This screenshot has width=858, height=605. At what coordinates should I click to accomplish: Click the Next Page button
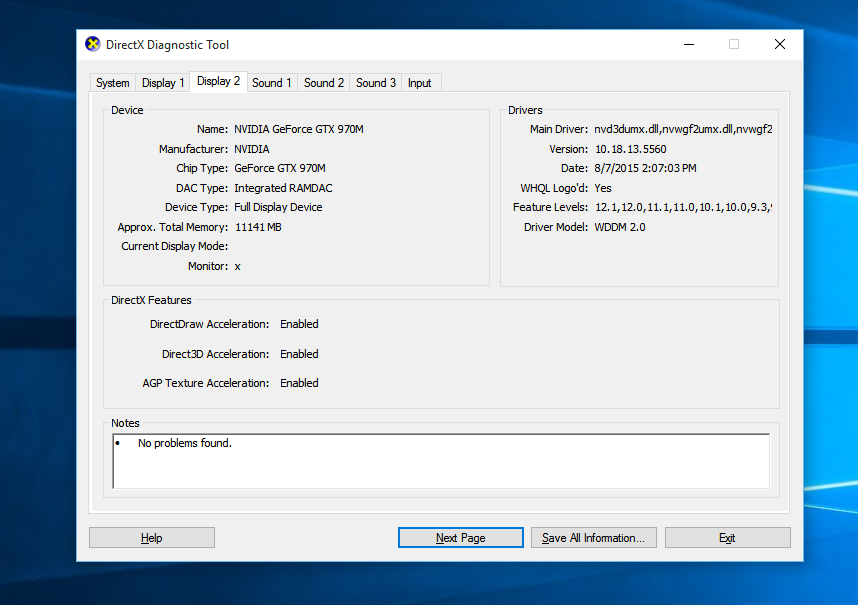pos(460,538)
